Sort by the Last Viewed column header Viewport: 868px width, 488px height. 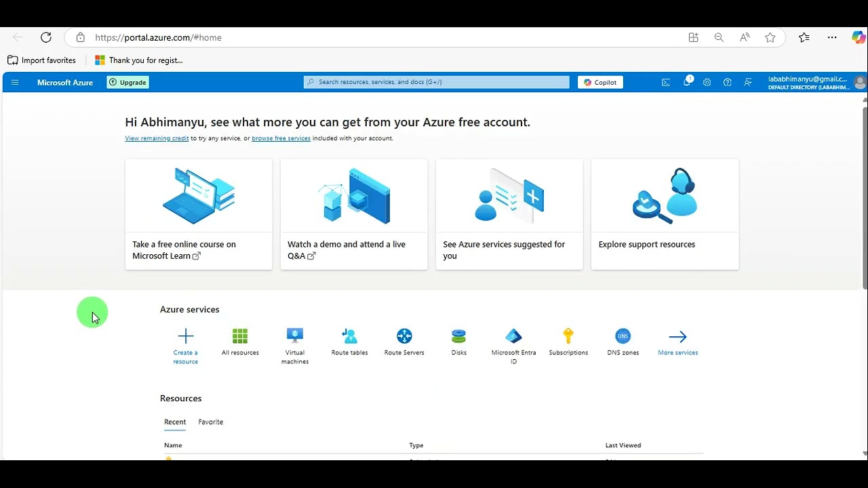point(623,445)
